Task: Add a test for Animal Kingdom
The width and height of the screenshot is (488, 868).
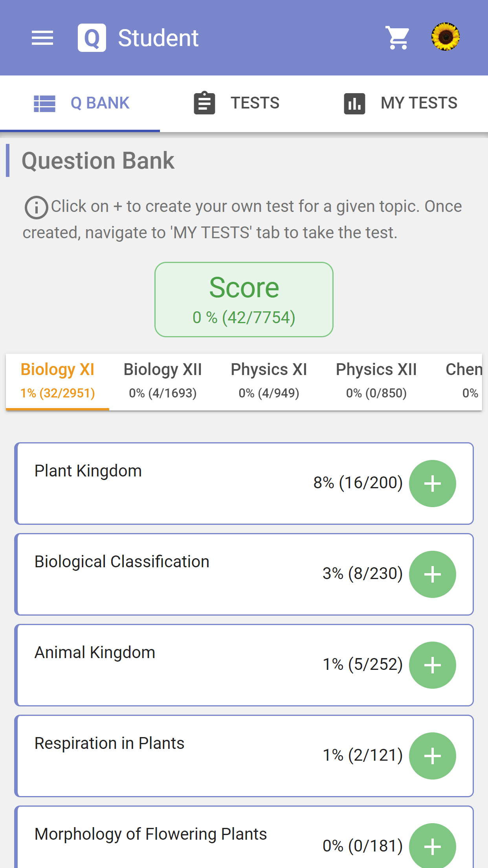Action: click(x=433, y=665)
